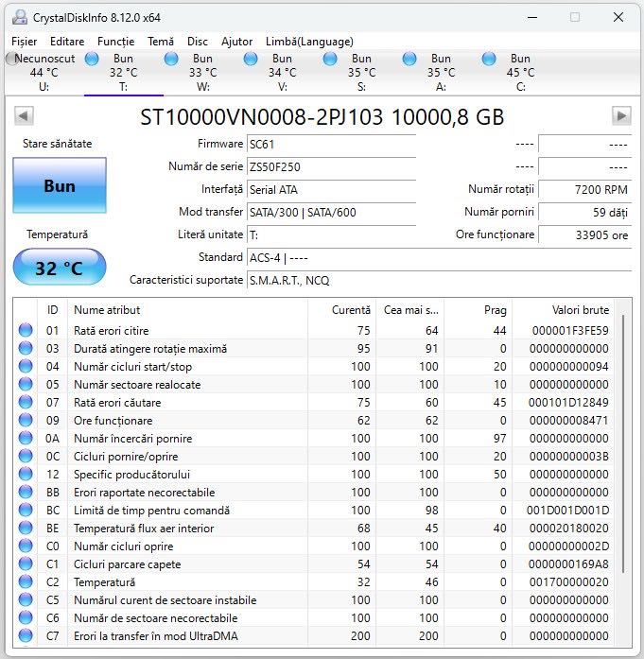The height and width of the screenshot is (659, 644).
Task: Select drive A: tab
Action: (x=442, y=72)
